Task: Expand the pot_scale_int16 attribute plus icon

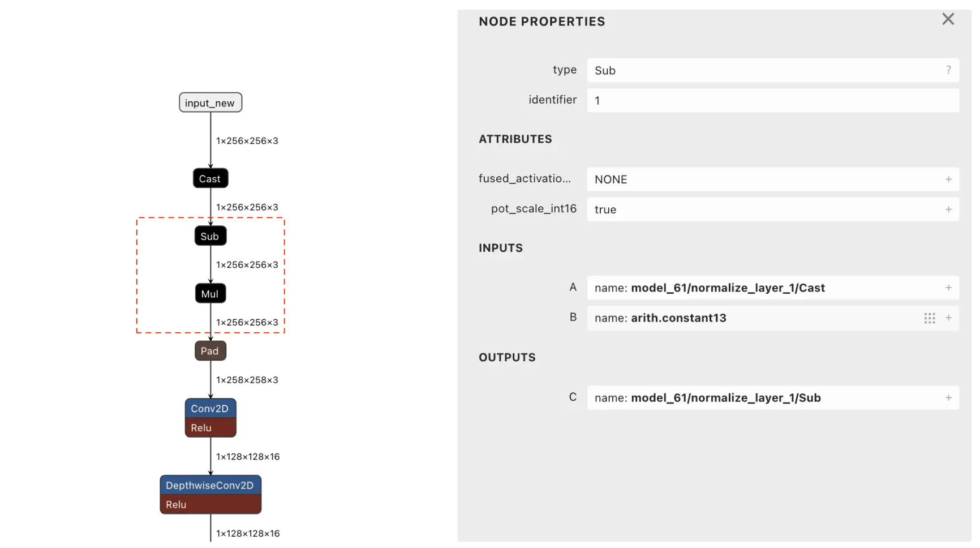Action: tap(948, 209)
